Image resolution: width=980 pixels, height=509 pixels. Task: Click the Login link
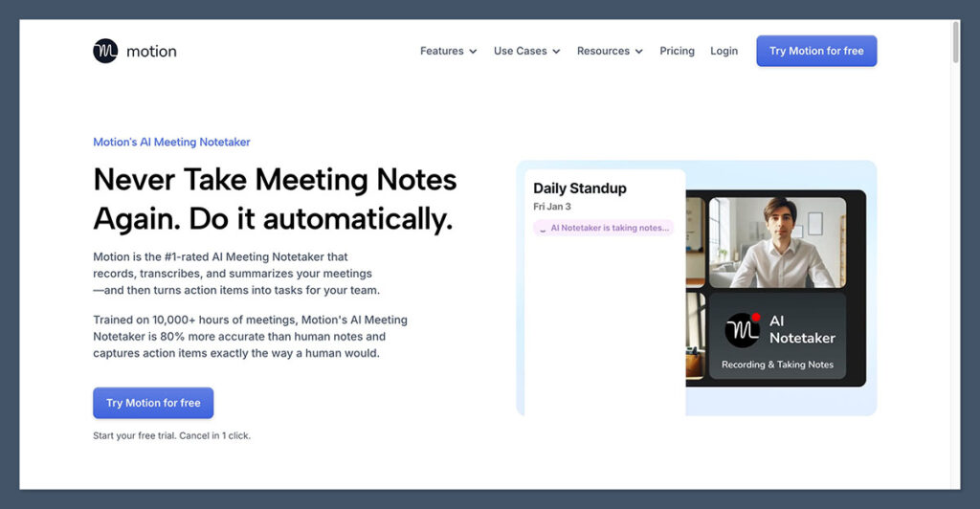click(x=724, y=52)
